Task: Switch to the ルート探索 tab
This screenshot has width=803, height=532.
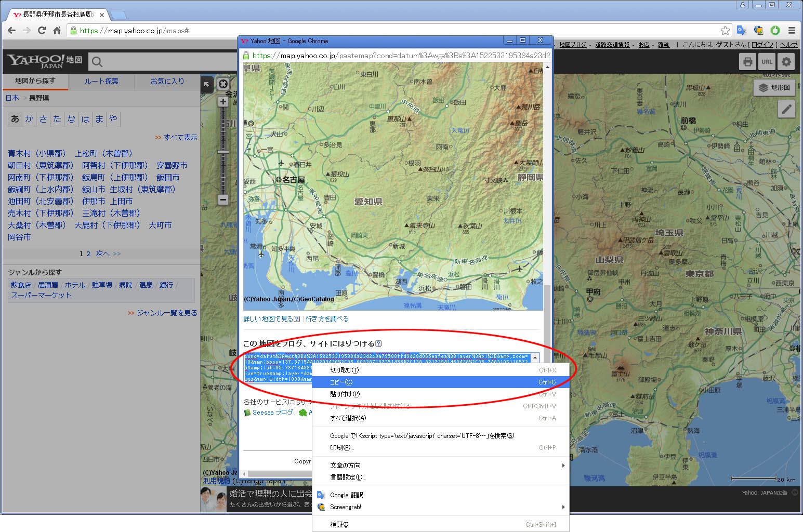Action: point(101,81)
